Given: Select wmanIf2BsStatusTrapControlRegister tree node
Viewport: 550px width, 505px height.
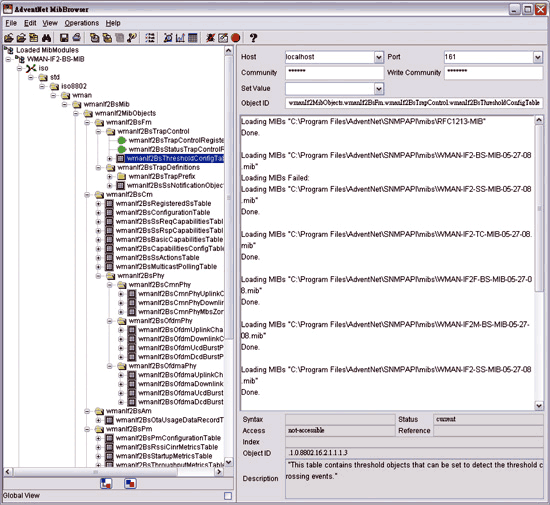Looking at the screenshot, I should 176,149.
